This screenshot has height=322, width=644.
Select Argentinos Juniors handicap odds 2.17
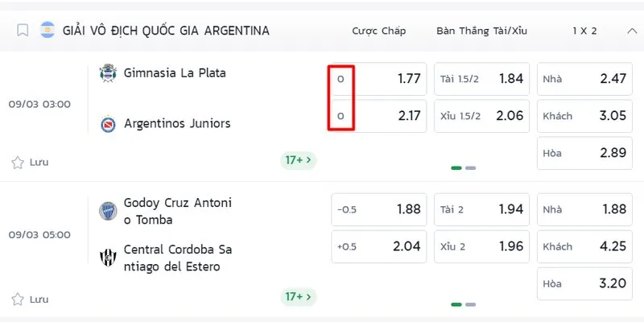click(378, 116)
